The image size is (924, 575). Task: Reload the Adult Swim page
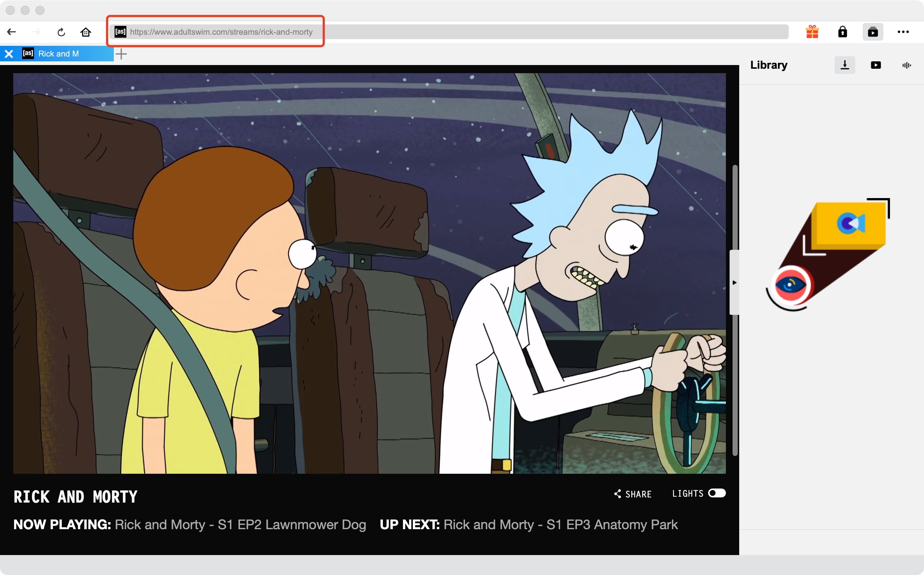click(61, 32)
